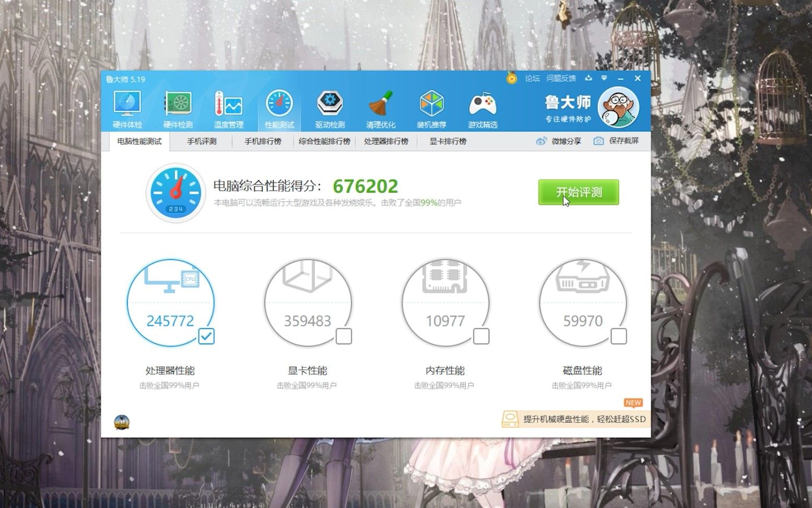Open the 综合性能排行榜 tab
The height and width of the screenshot is (508, 812).
(x=324, y=141)
